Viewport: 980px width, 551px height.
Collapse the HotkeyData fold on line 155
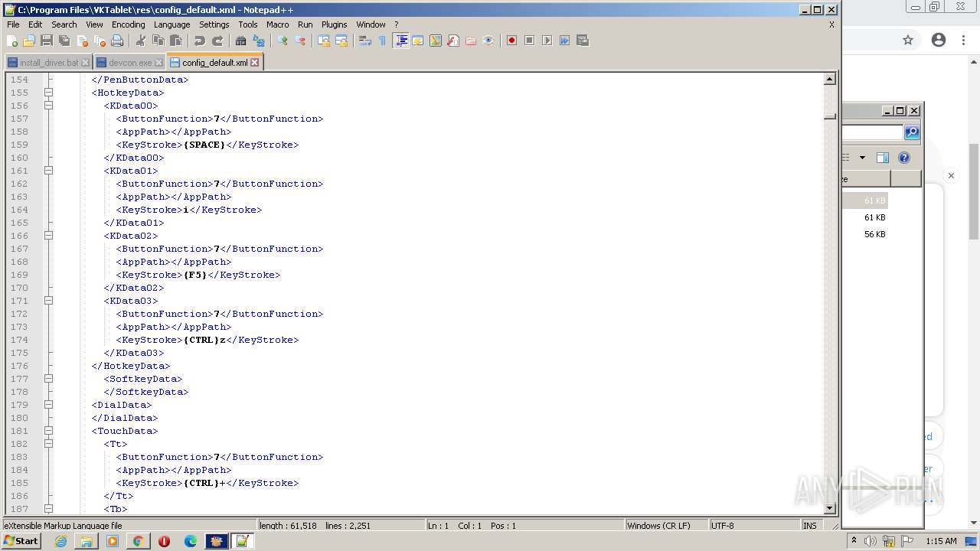tap(48, 93)
